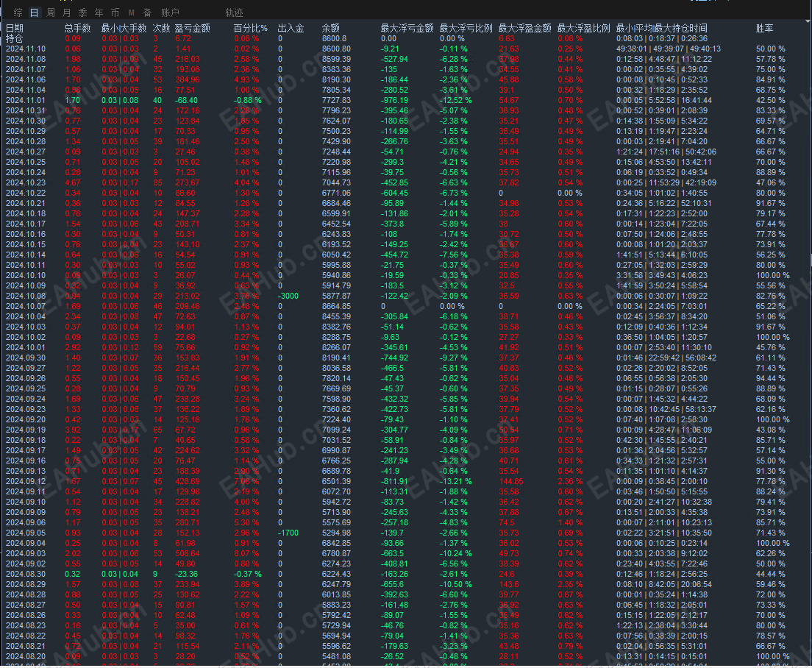The image size is (812, 668).
Task: Select the 2024.10.08 date row
Action: click(x=26, y=296)
